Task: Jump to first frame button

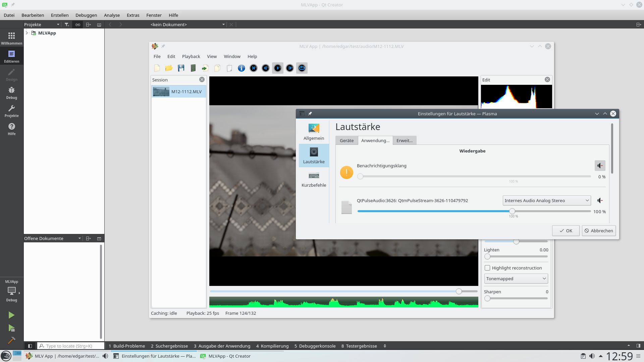Action: pos(254,68)
